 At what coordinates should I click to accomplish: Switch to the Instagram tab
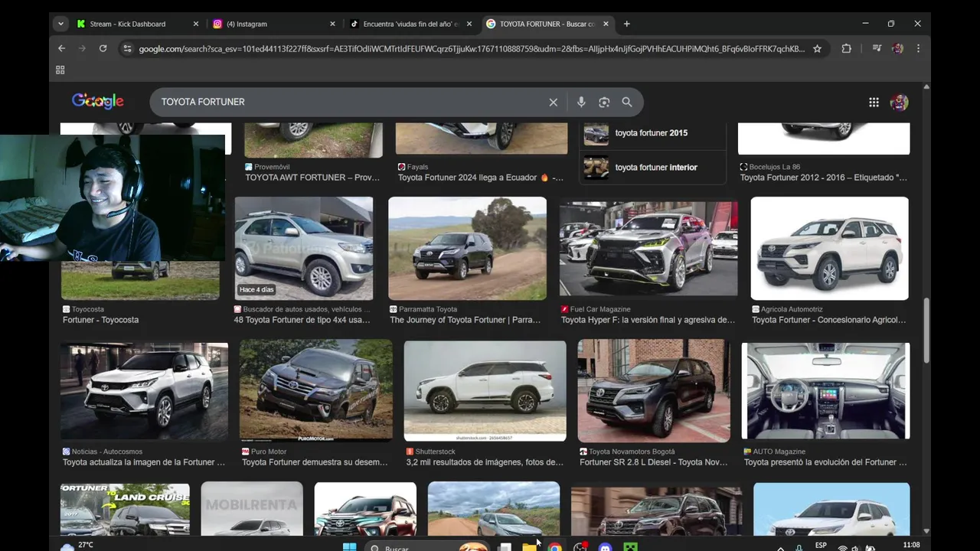pos(274,24)
